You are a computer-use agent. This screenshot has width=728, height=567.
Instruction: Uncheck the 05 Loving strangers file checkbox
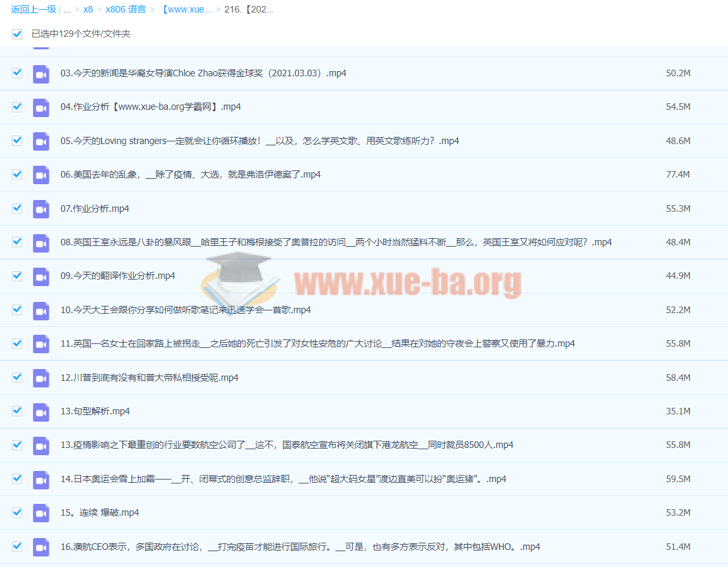point(17,141)
